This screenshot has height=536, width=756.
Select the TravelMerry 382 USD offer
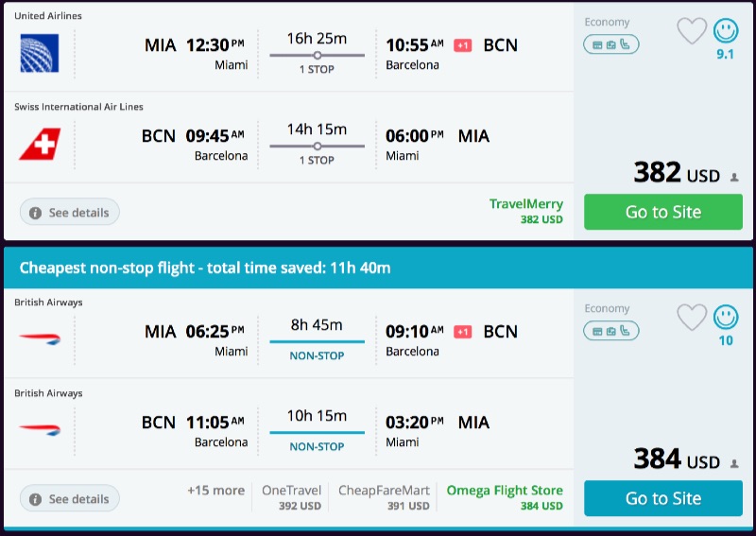(x=525, y=211)
